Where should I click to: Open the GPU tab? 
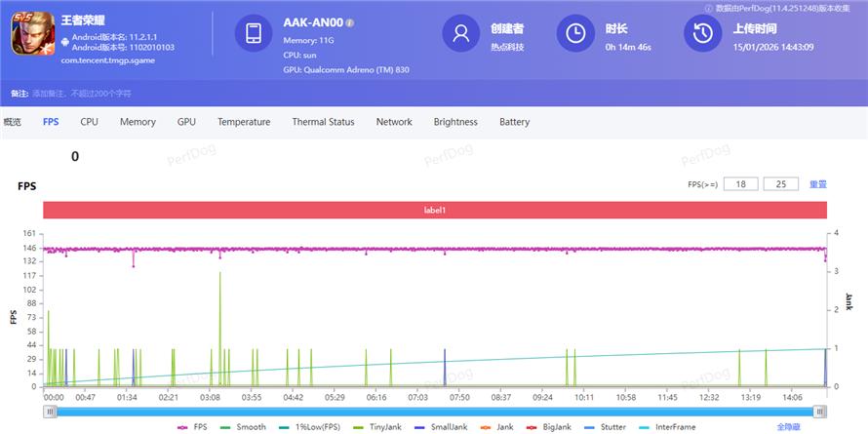point(186,122)
